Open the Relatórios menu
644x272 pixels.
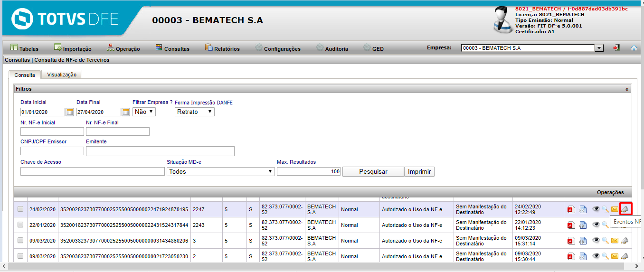coord(222,48)
